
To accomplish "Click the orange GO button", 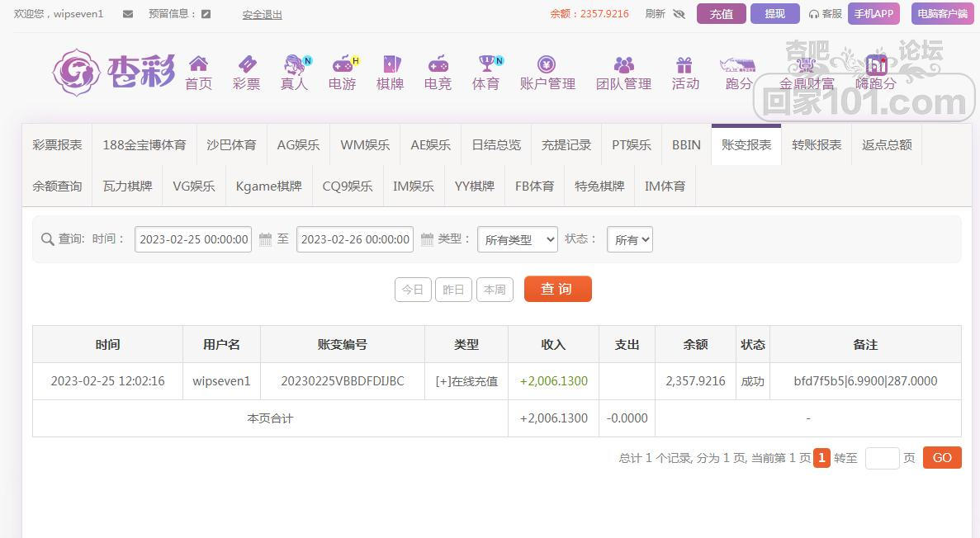I will click(x=942, y=458).
